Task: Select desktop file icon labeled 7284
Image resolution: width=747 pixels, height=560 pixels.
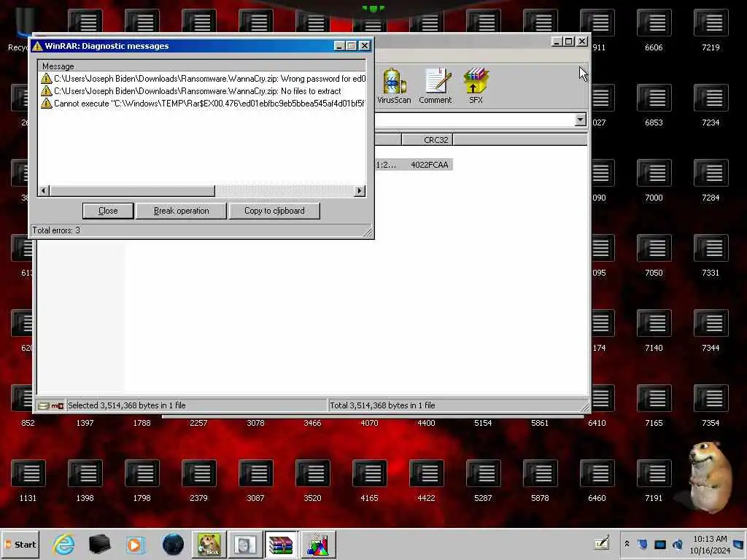Action: (711, 181)
